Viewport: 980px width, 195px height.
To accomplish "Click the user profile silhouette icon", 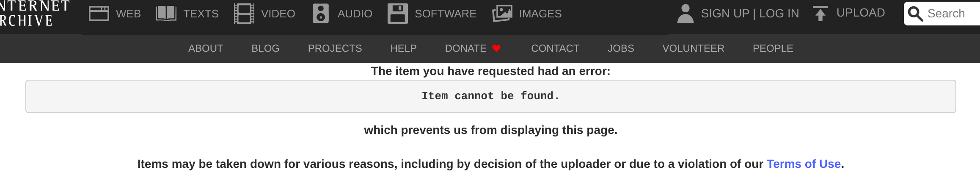I will tap(685, 14).
